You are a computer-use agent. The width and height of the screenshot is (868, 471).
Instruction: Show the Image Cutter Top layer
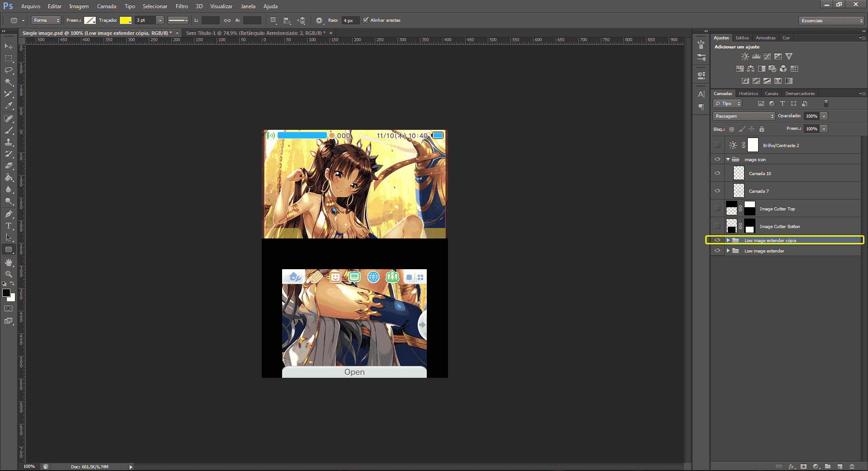click(717, 209)
